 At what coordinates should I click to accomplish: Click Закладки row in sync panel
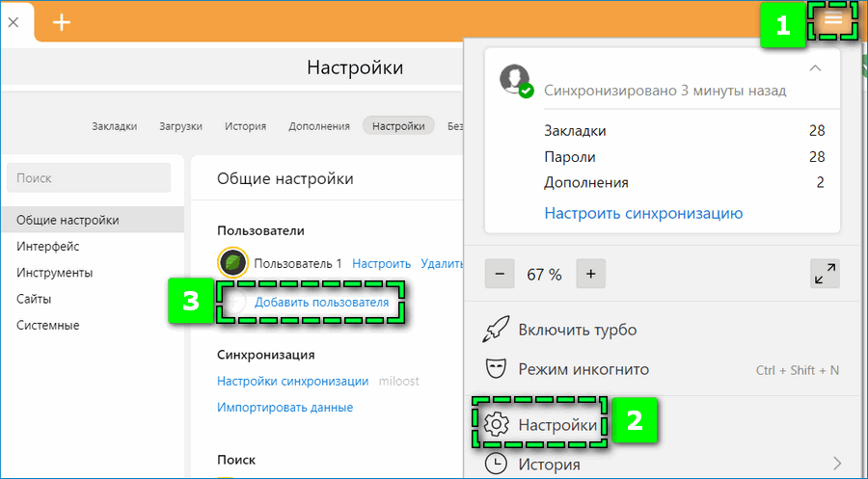684,130
